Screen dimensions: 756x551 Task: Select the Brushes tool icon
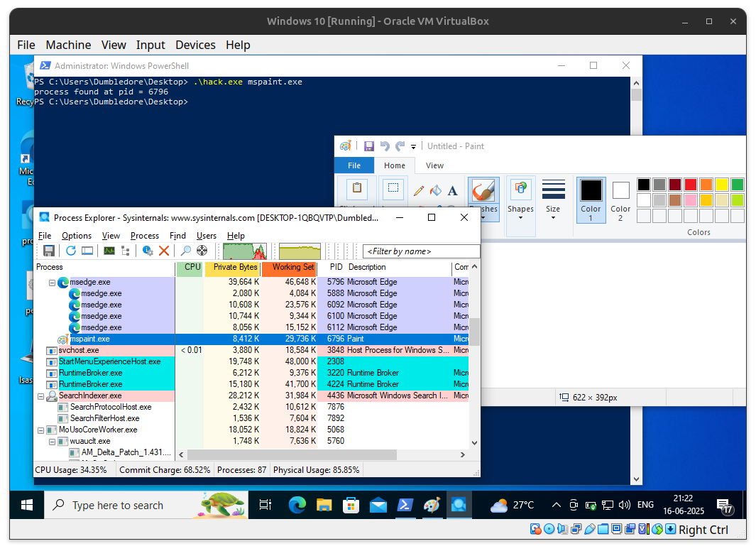[x=483, y=190]
